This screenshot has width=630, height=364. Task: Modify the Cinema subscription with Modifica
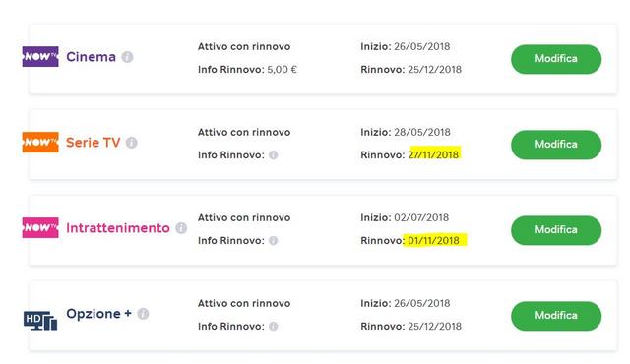556,59
